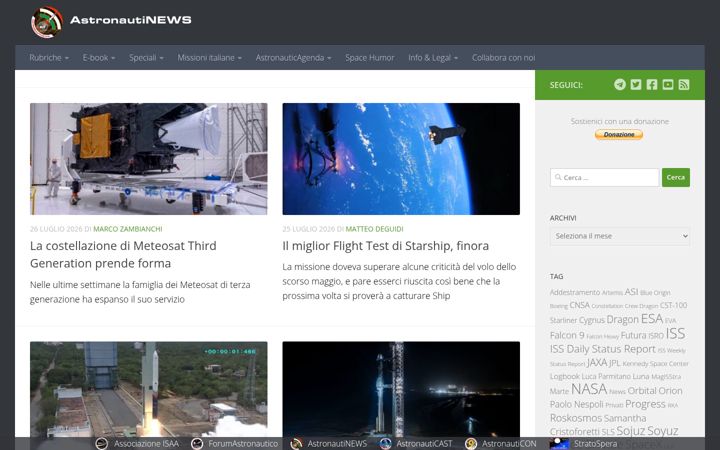Expand the AstronauticAgenda menu
Screen dimensions: 720x450
[x=293, y=58]
